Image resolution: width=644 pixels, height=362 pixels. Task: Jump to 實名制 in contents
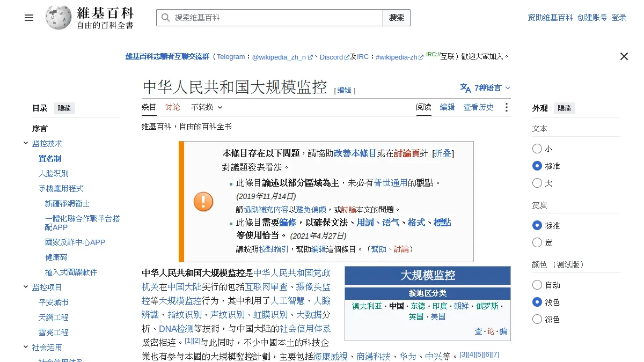coord(50,159)
